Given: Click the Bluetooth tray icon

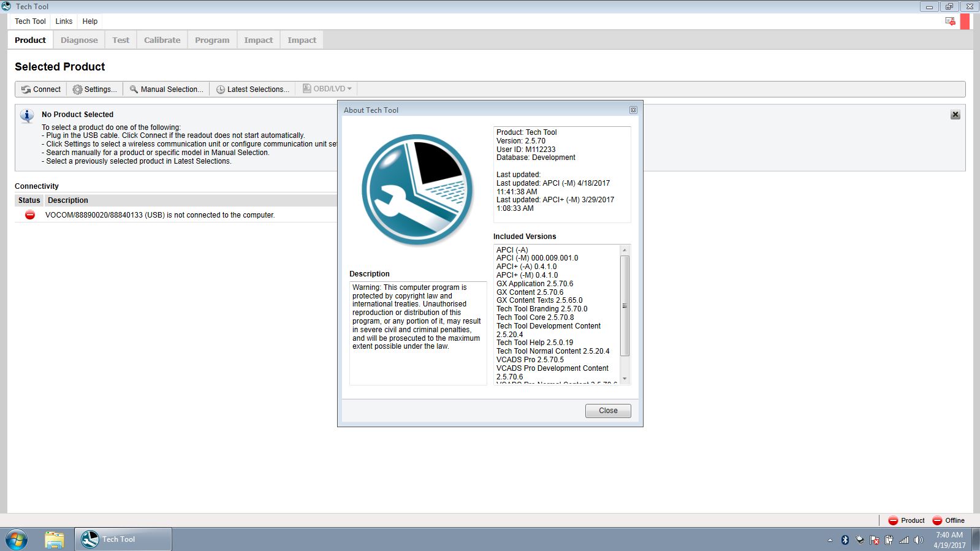Looking at the screenshot, I should (845, 540).
